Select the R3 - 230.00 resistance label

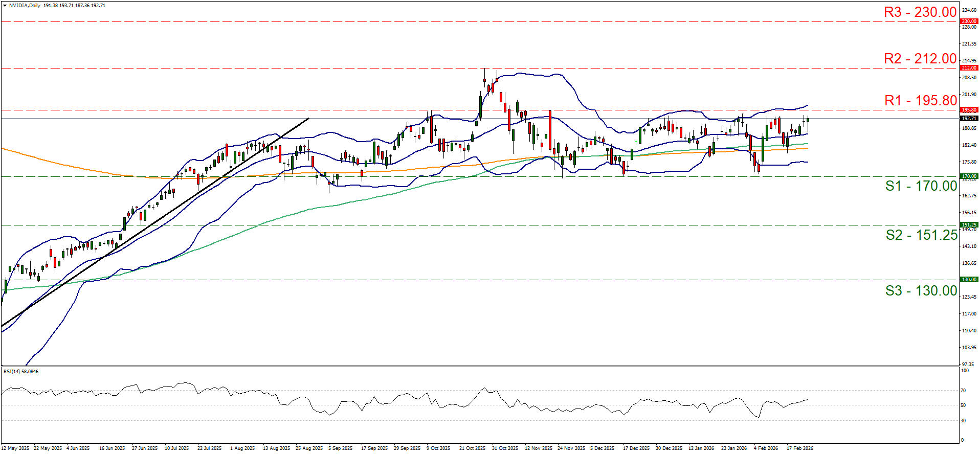click(920, 12)
